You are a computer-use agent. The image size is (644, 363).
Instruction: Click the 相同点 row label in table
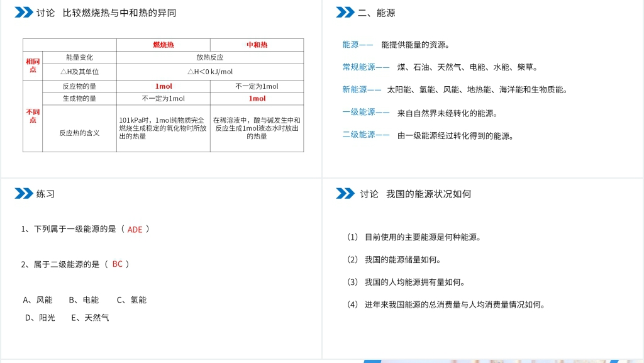tap(33, 65)
